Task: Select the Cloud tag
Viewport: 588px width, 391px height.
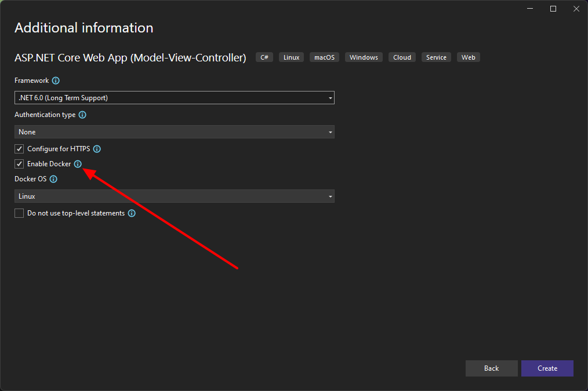Action: (x=402, y=57)
